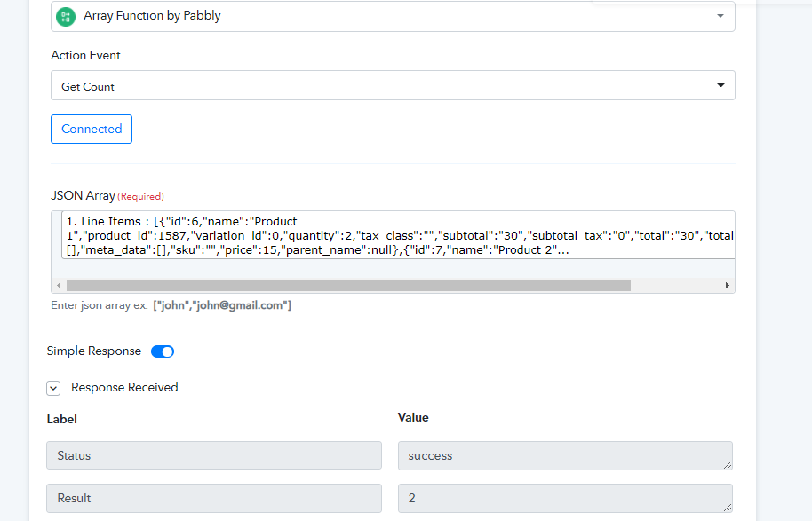The height and width of the screenshot is (521, 812).
Task: Click the JSON Array horizontal scrollbar thumb
Action: pos(346,286)
